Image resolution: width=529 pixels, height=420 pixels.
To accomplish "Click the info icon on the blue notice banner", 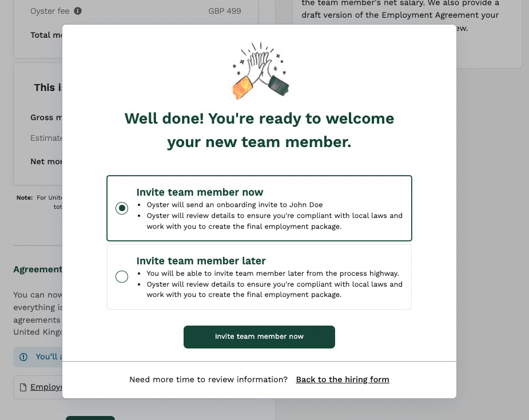I will [x=22, y=356].
